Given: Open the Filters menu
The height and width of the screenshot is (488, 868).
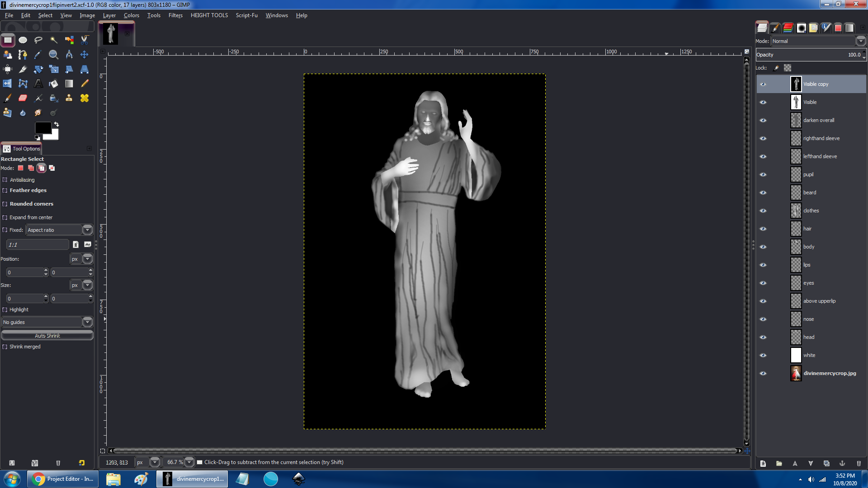Looking at the screenshot, I should (x=175, y=15).
